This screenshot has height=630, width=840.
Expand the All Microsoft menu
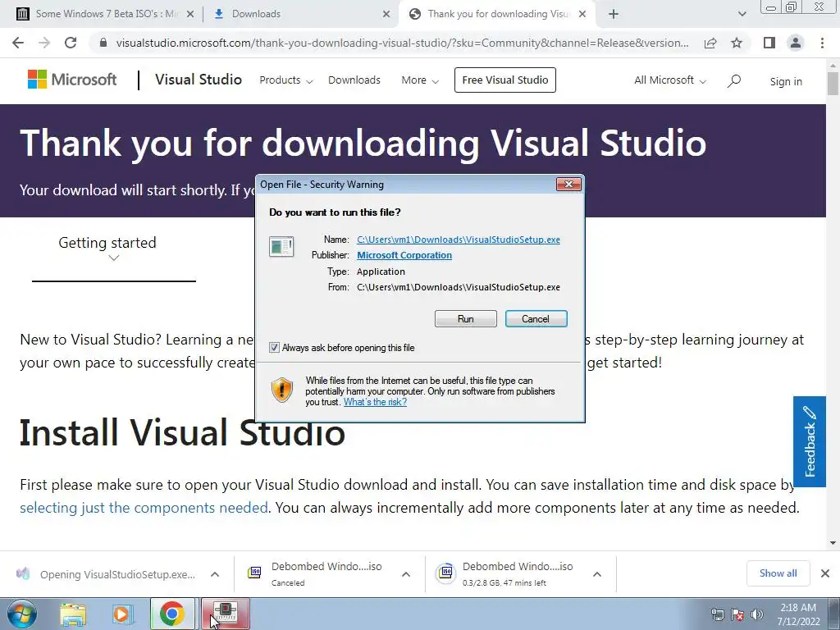pos(670,80)
